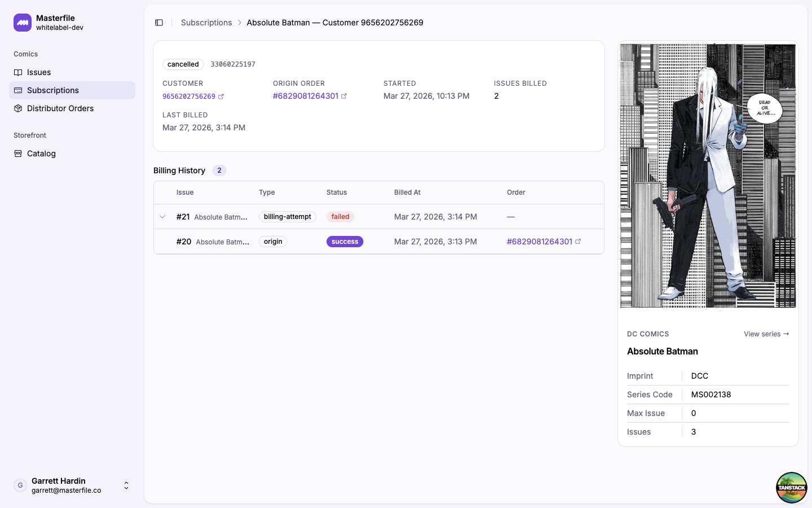Screen dimensions: 812x508
Task: Click the failed status badge
Action: (x=341, y=217)
